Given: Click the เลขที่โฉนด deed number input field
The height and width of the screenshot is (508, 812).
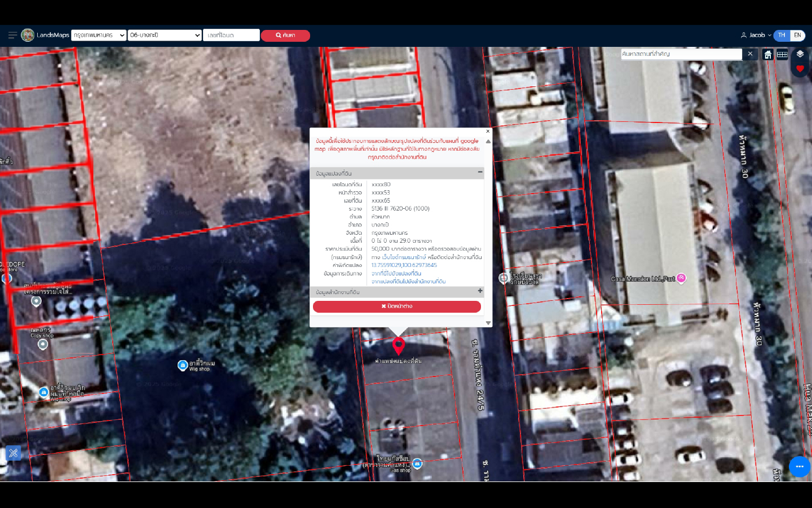Looking at the screenshot, I should tap(231, 35).
